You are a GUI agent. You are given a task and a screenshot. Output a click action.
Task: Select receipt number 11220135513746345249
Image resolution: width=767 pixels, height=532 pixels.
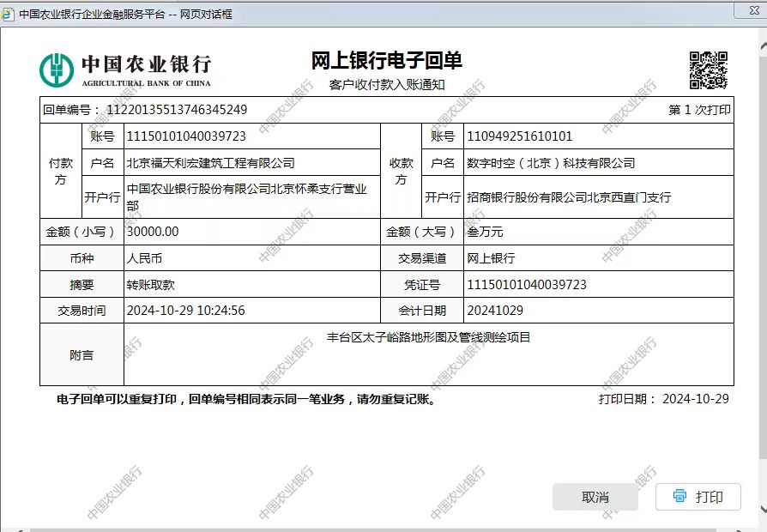(177, 110)
